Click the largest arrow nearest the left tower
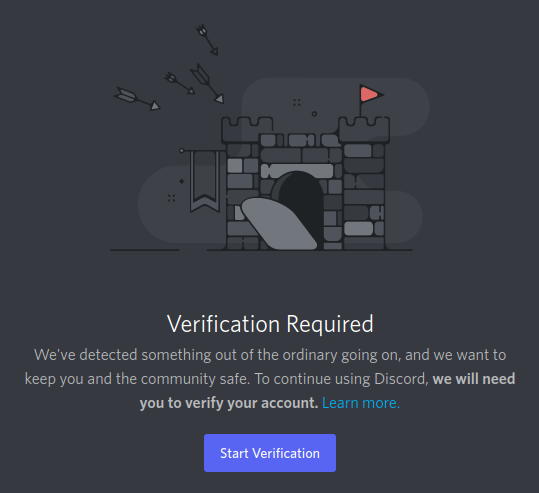This screenshot has height=493, width=539. [207, 84]
